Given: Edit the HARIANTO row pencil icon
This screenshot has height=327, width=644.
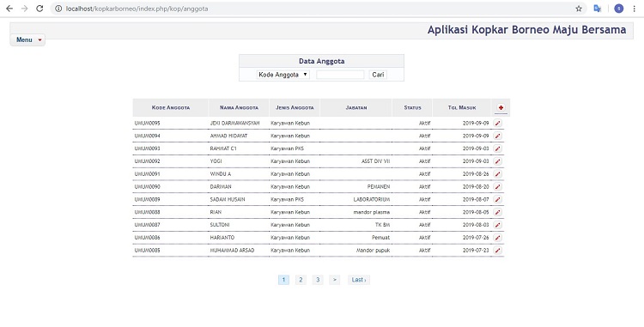Looking at the screenshot, I should pyautogui.click(x=497, y=238).
